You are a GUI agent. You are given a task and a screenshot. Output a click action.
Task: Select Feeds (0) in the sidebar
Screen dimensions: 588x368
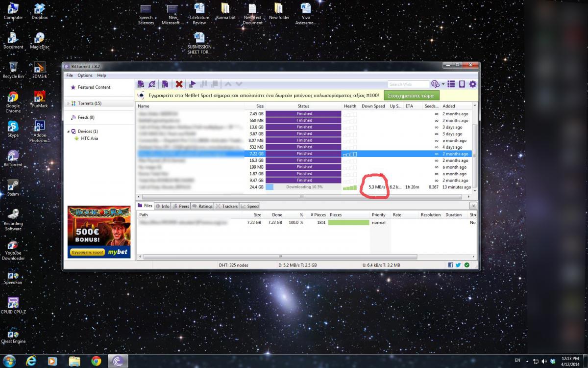(x=86, y=117)
